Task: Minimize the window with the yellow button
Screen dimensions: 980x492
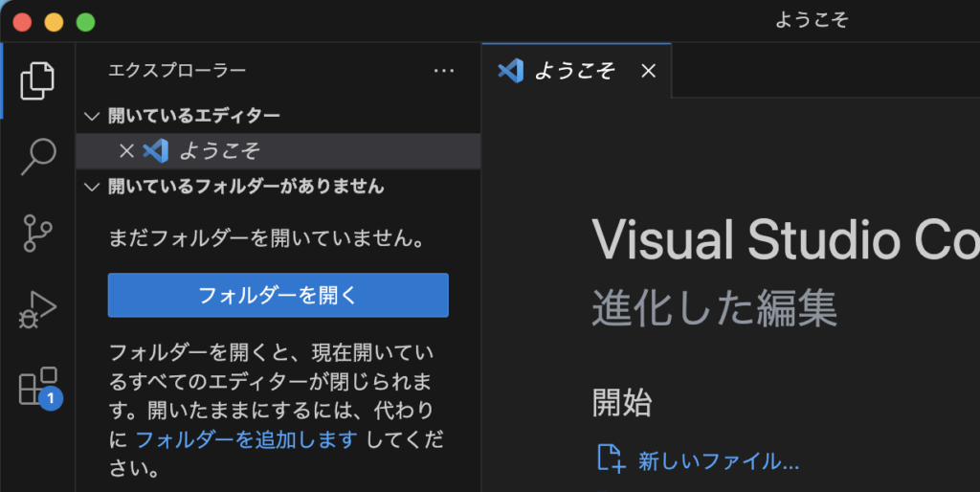Action: click(54, 21)
